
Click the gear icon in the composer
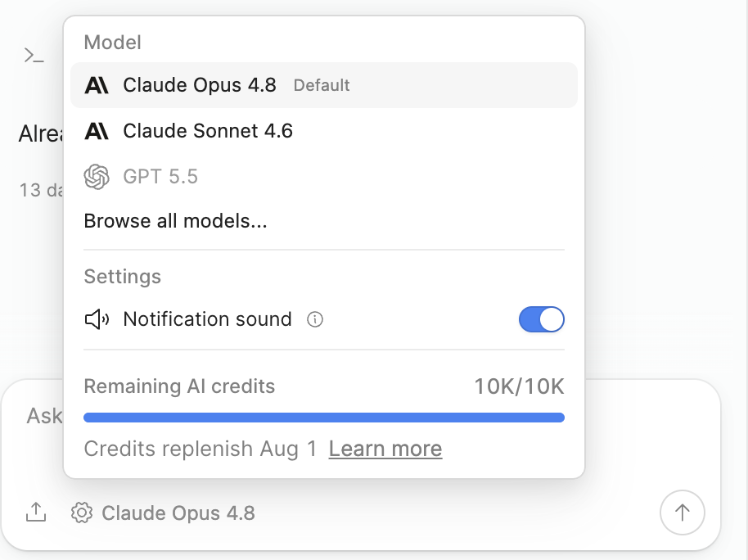click(x=82, y=513)
